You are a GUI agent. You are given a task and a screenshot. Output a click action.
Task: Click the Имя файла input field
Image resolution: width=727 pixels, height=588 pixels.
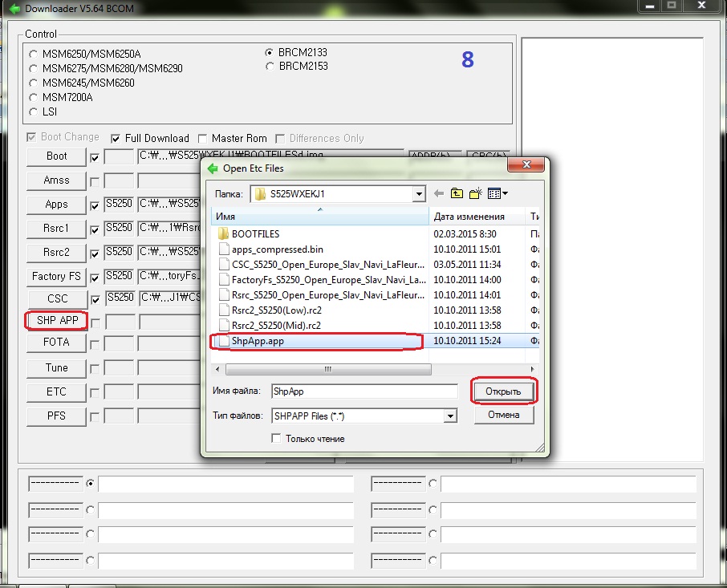pos(363,391)
